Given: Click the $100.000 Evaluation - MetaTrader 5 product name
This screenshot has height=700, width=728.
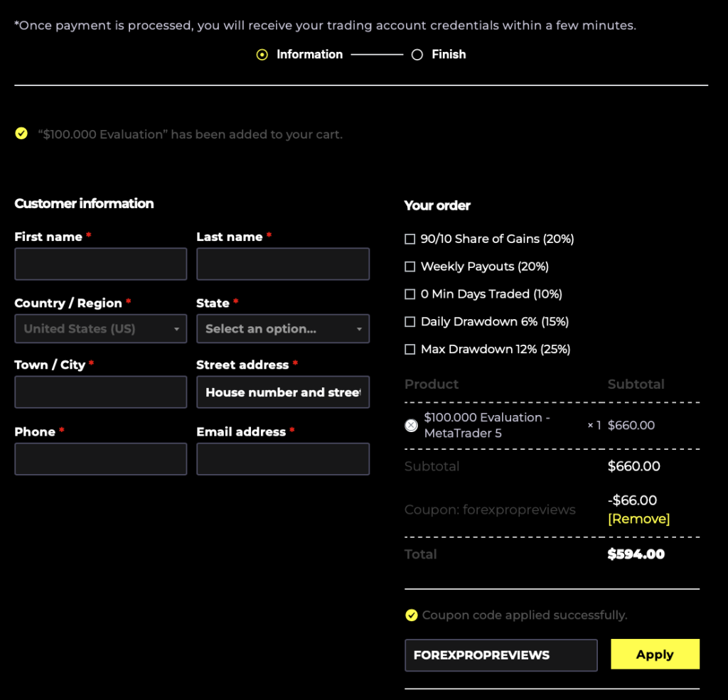Looking at the screenshot, I should pyautogui.click(x=486, y=425).
